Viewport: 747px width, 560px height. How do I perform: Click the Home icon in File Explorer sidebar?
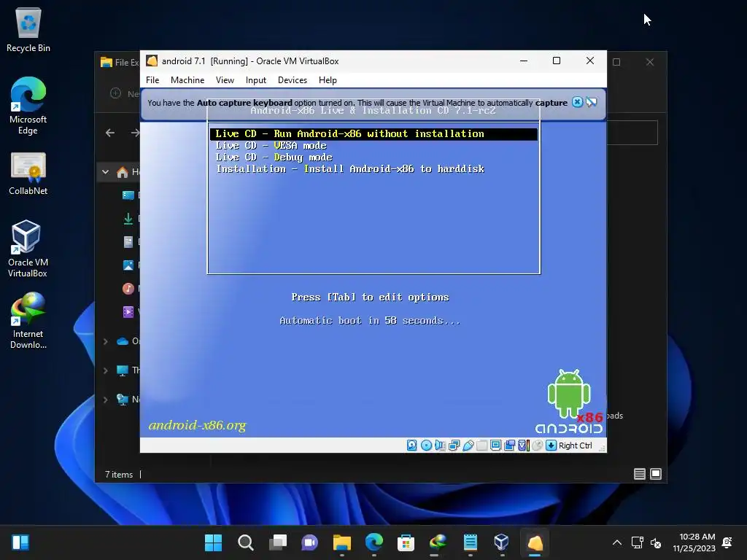pos(123,172)
